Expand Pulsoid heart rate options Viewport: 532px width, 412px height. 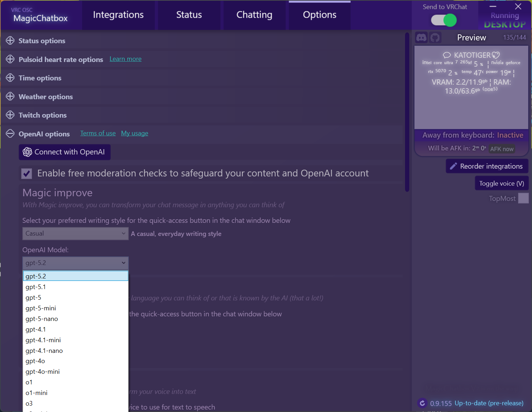[10, 59]
